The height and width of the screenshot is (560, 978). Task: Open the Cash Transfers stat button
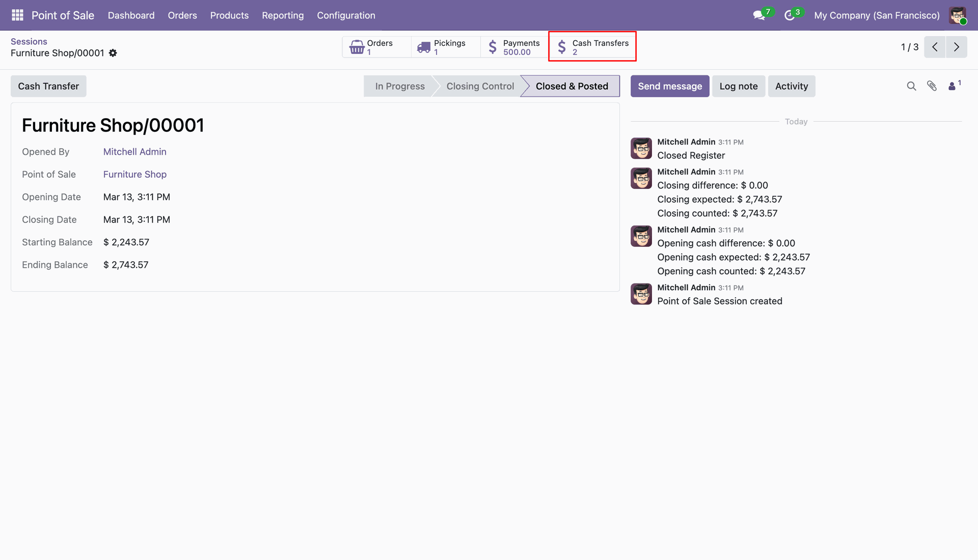click(592, 47)
